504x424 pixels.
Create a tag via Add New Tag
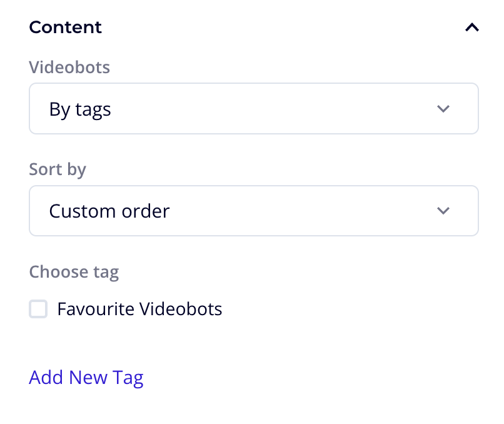86,378
